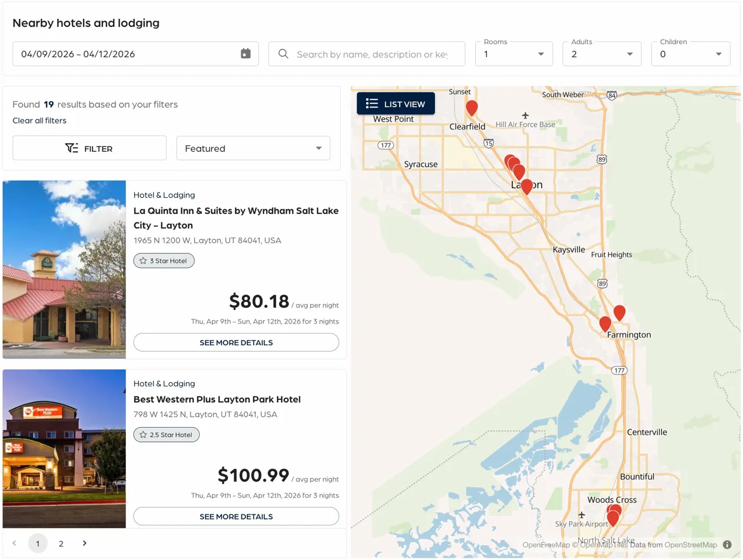Click the filter funnel icon
Screen dimensions: 743x560
click(x=72, y=148)
